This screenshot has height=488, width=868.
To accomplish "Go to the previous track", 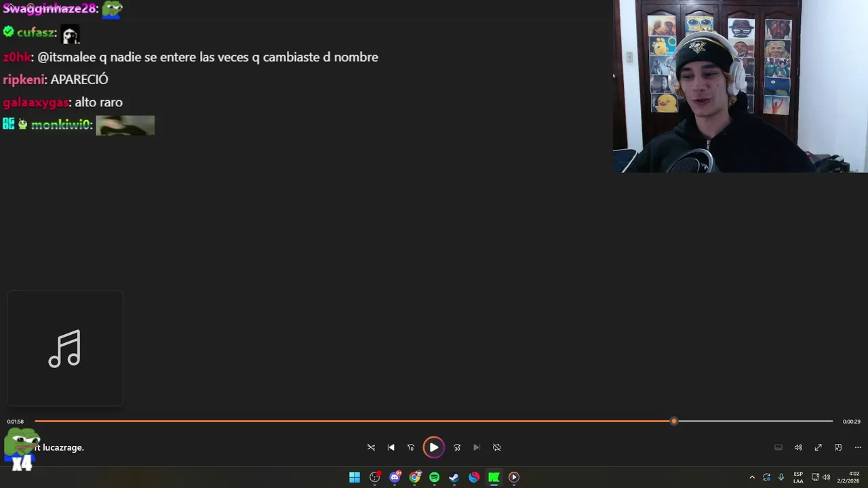I will coord(391,447).
